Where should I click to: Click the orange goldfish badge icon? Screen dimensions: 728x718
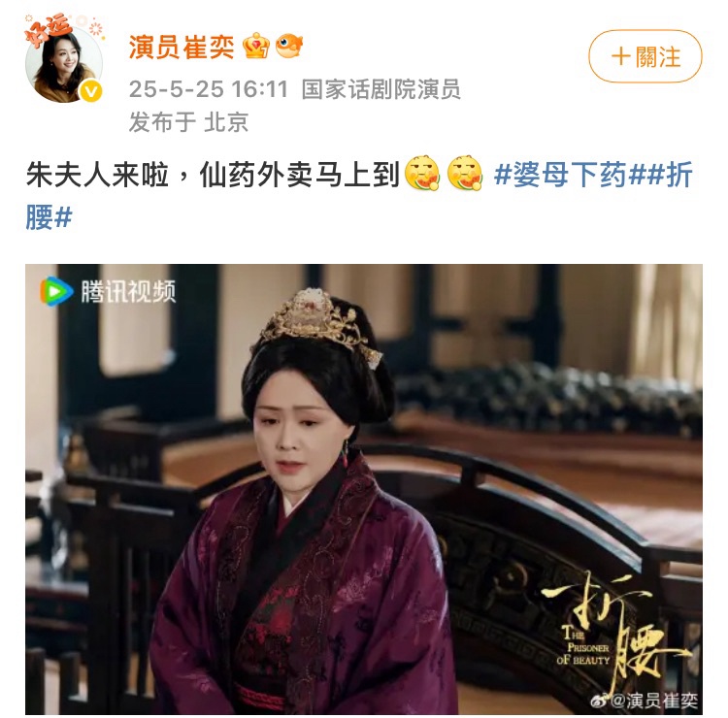(289, 46)
